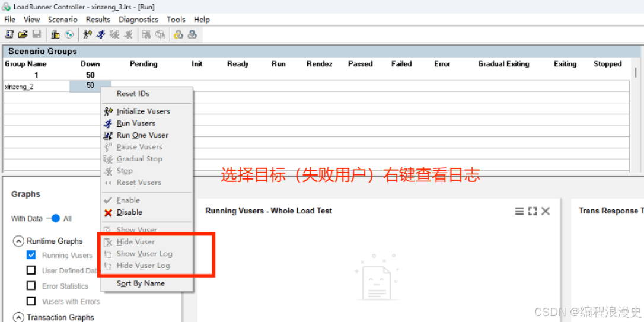Click the greyed Analyze Results toolbar icon
The width and height of the screenshot is (644, 322).
coord(146,34)
